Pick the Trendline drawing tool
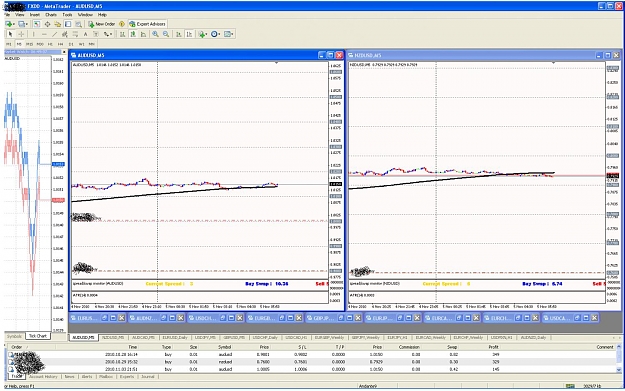This screenshot has width=625, height=391. coord(55,34)
